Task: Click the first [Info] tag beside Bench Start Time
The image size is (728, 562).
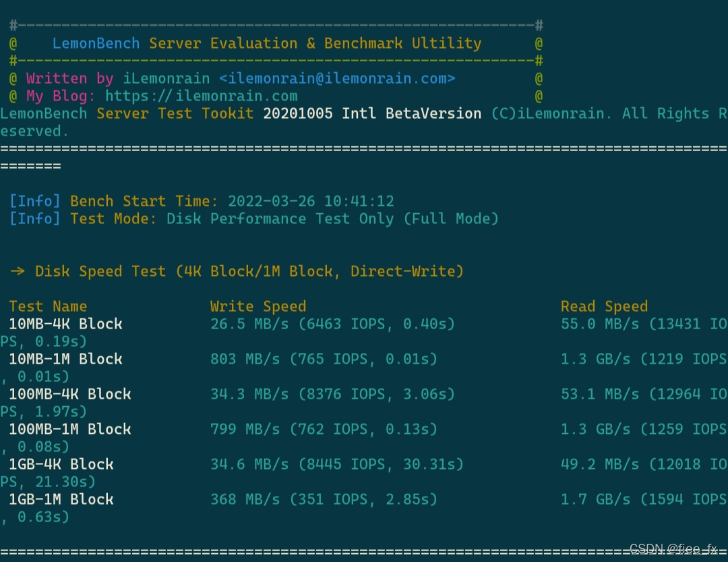Action: click(35, 201)
